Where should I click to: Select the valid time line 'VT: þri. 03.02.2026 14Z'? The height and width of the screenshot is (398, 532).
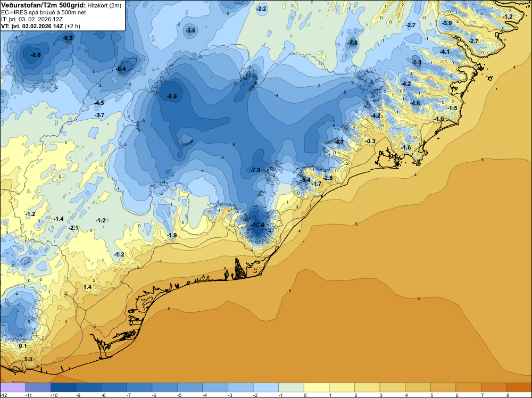[x=31, y=26]
